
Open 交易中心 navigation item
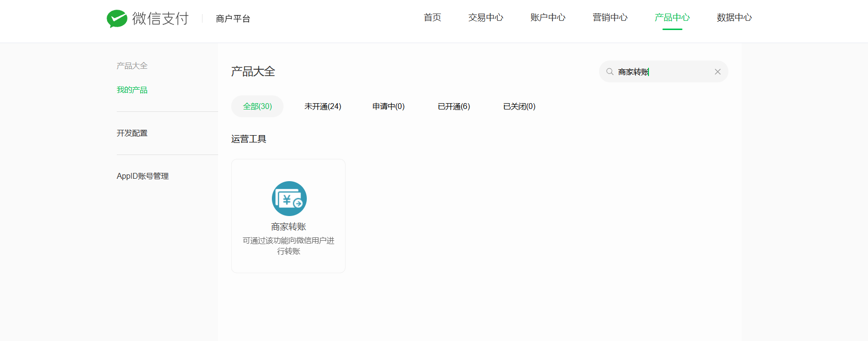[x=486, y=17]
